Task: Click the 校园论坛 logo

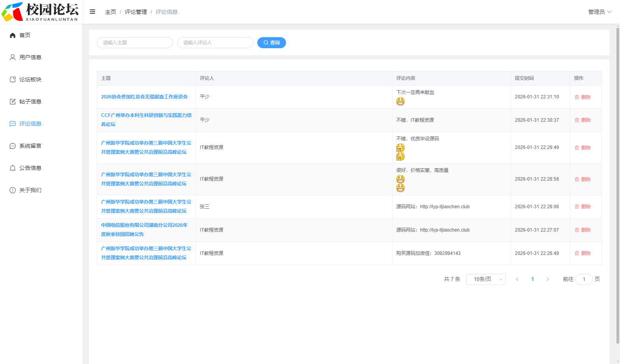Action: (40, 11)
